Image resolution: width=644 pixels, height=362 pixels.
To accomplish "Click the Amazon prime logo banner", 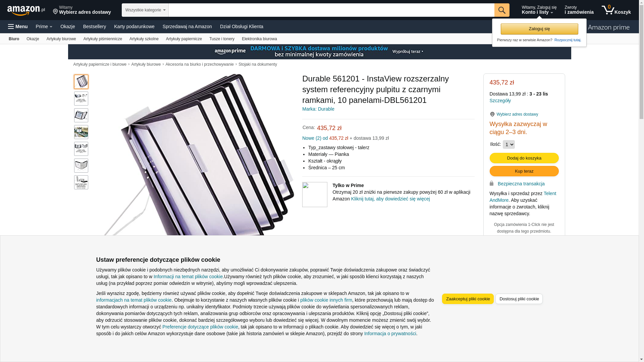I will tap(609, 27).
